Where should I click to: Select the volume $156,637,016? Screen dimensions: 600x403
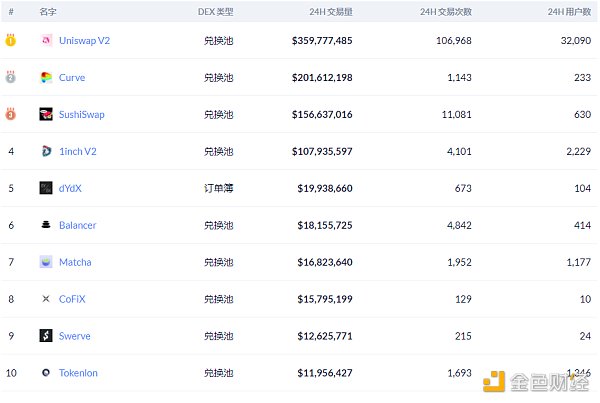pyautogui.click(x=322, y=114)
